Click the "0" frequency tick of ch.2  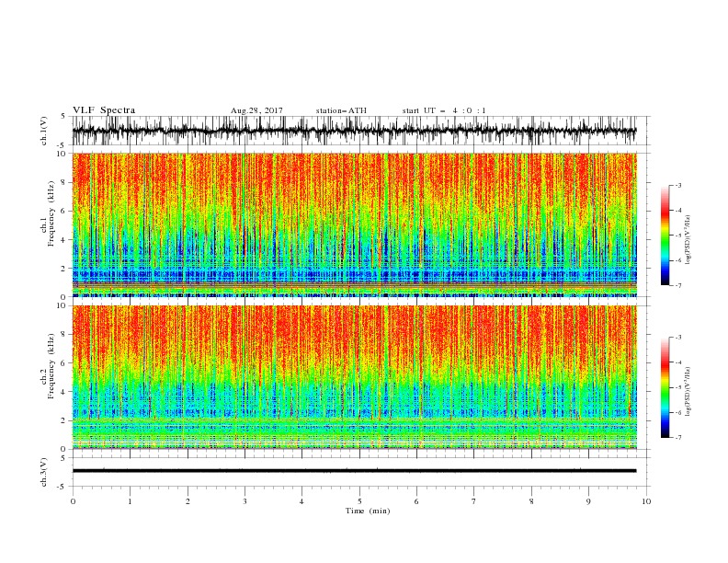click(x=63, y=449)
